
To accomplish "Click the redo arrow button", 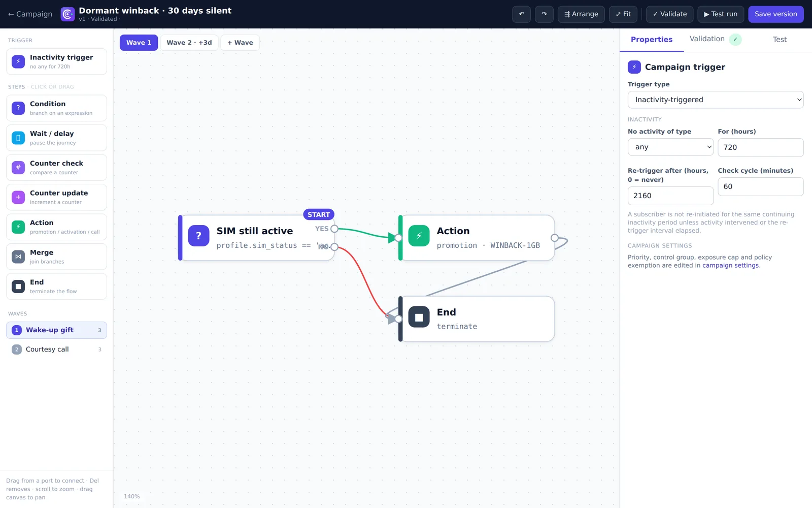I will (x=544, y=14).
